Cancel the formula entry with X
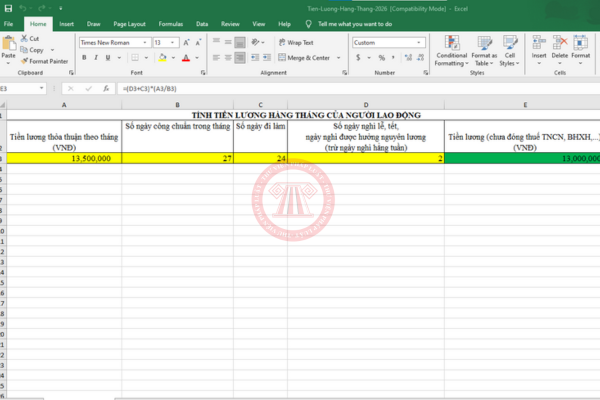600x400 pixels. click(70, 88)
